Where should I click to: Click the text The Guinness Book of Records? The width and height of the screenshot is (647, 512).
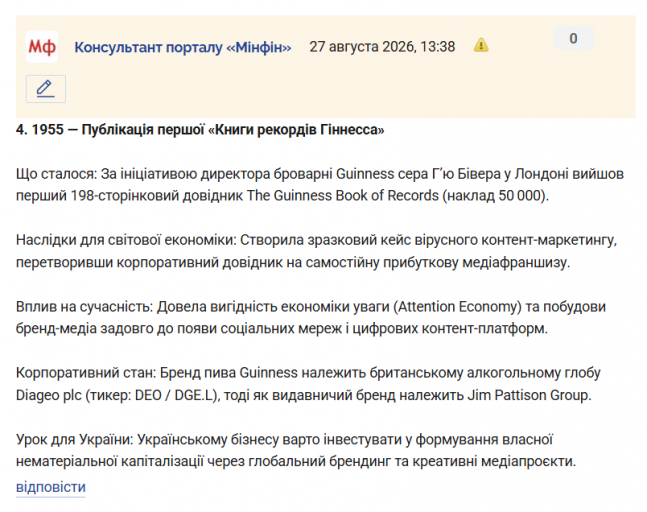(343, 196)
